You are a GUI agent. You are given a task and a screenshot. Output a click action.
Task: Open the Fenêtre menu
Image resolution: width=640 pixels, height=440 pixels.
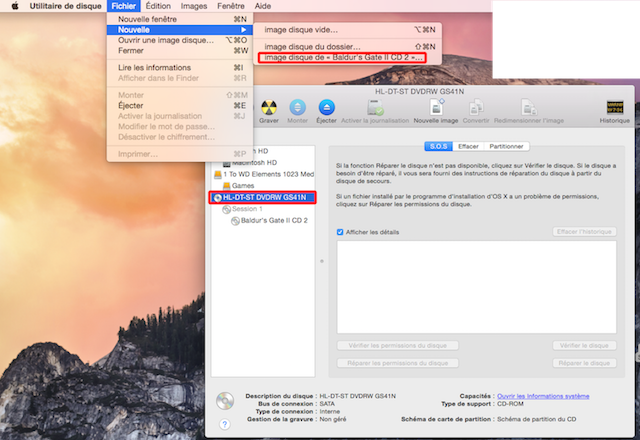(x=231, y=6)
